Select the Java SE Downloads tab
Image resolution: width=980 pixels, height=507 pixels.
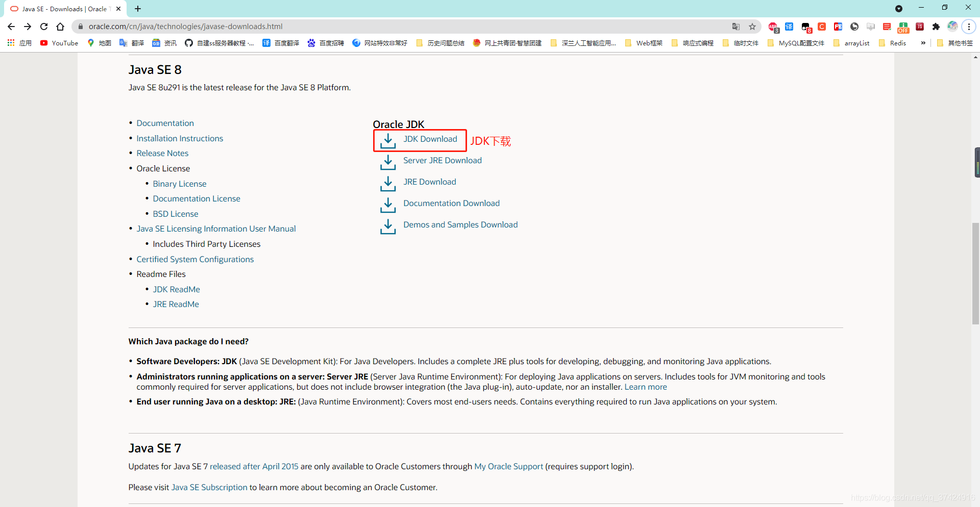65,9
